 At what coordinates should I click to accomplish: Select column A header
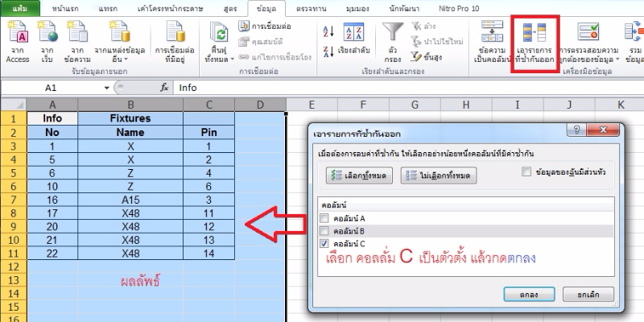(52, 105)
